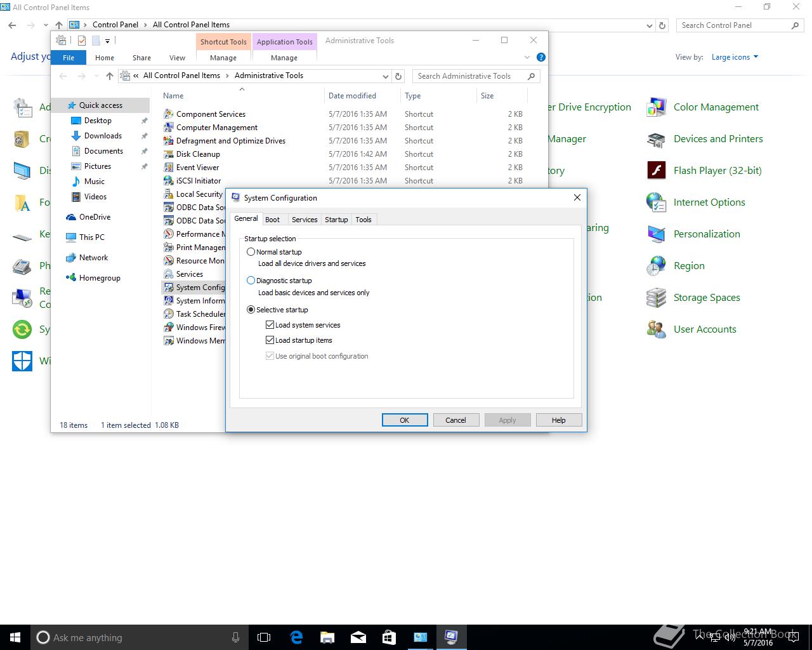Open Store app from taskbar

tap(389, 637)
